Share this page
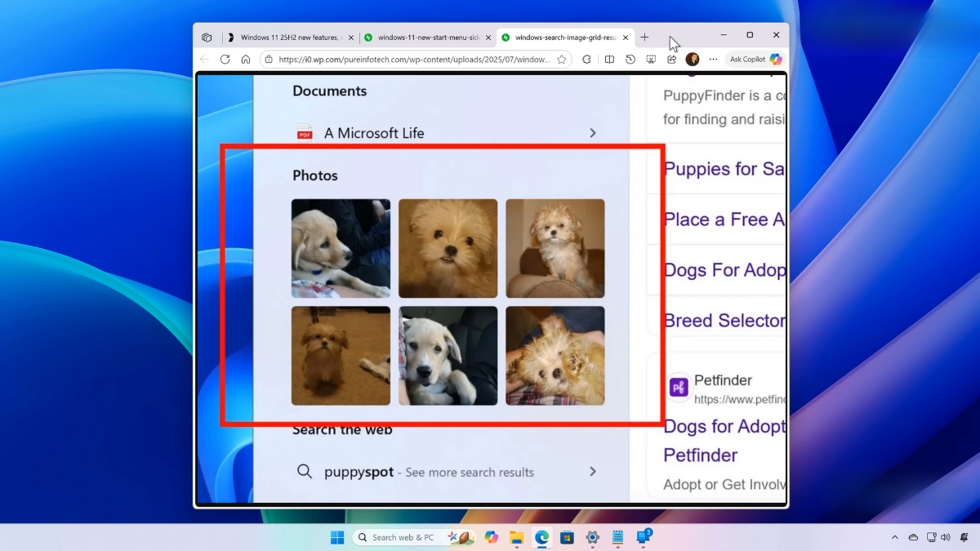980x551 pixels. click(x=671, y=60)
